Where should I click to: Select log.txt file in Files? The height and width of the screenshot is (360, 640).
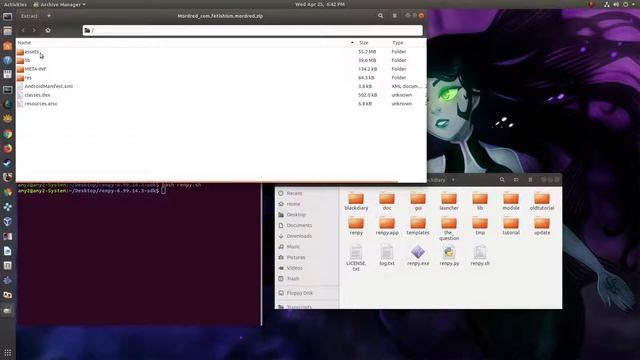(387, 256)
